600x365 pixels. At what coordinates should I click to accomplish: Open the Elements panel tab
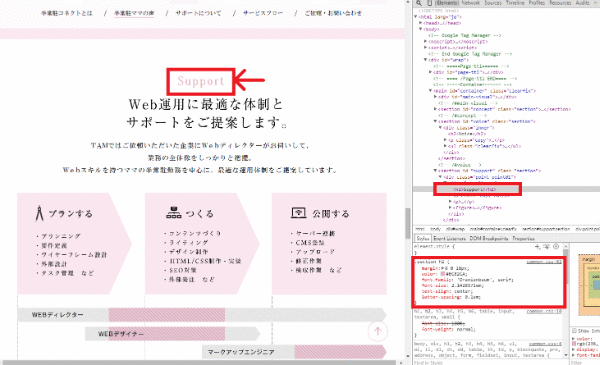point(447,3)
